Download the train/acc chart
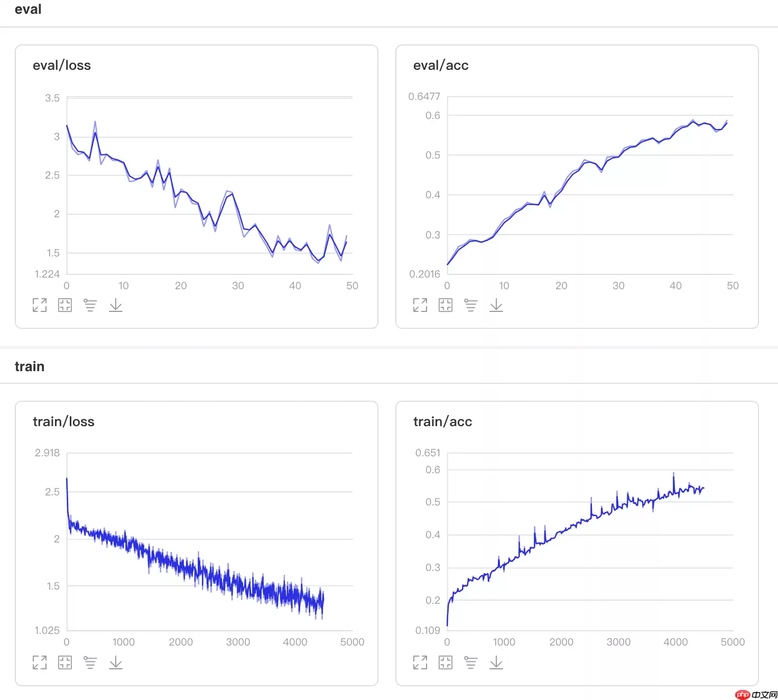 coord(496,662)
